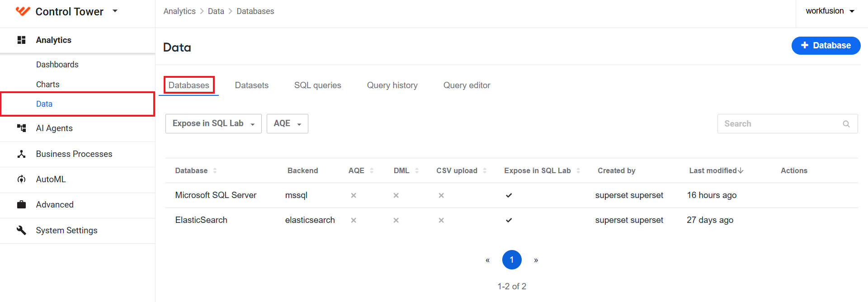Switch to the Datasets tab
This screenshot has width=868, height=302.
click(x=252, y=85)
